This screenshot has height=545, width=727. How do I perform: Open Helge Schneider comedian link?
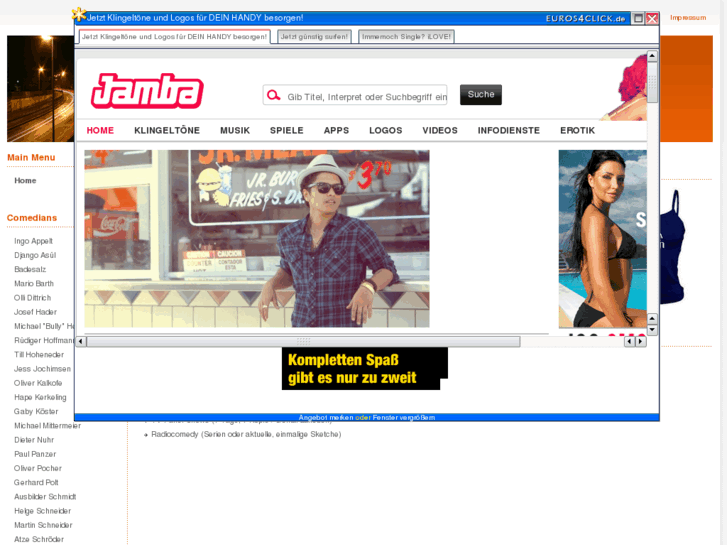pos(43,511)
